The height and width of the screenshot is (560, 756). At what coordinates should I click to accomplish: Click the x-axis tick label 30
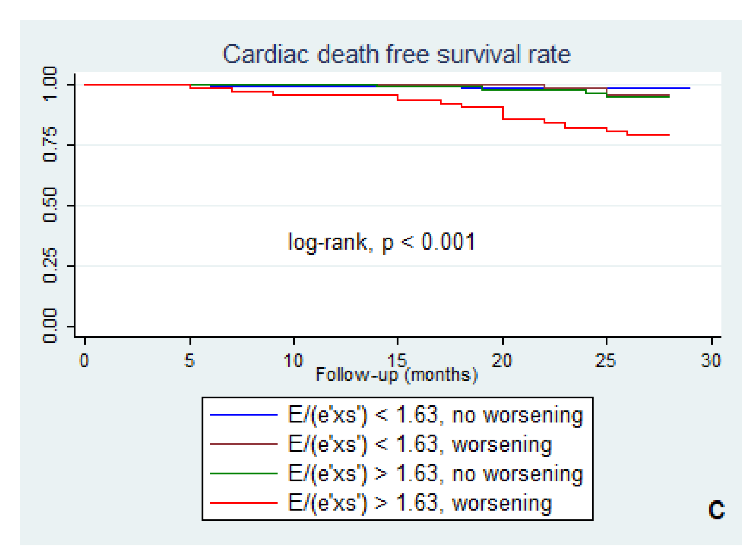pos(711,361)
